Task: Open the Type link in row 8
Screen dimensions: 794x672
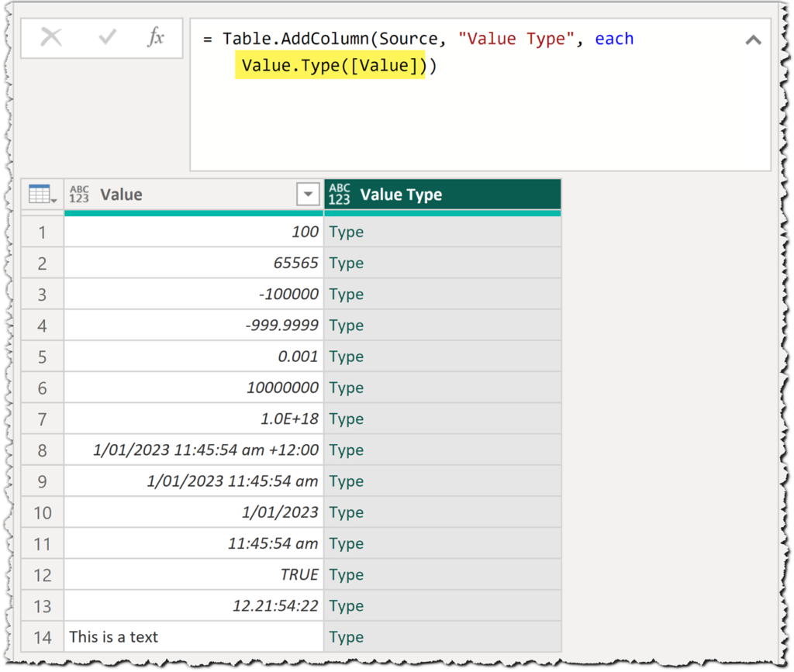Action: 347,451
